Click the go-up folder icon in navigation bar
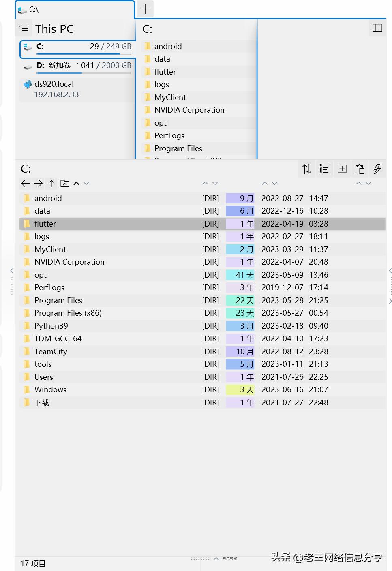The width and height of the screenshot is (392, 571). point(65,183)
